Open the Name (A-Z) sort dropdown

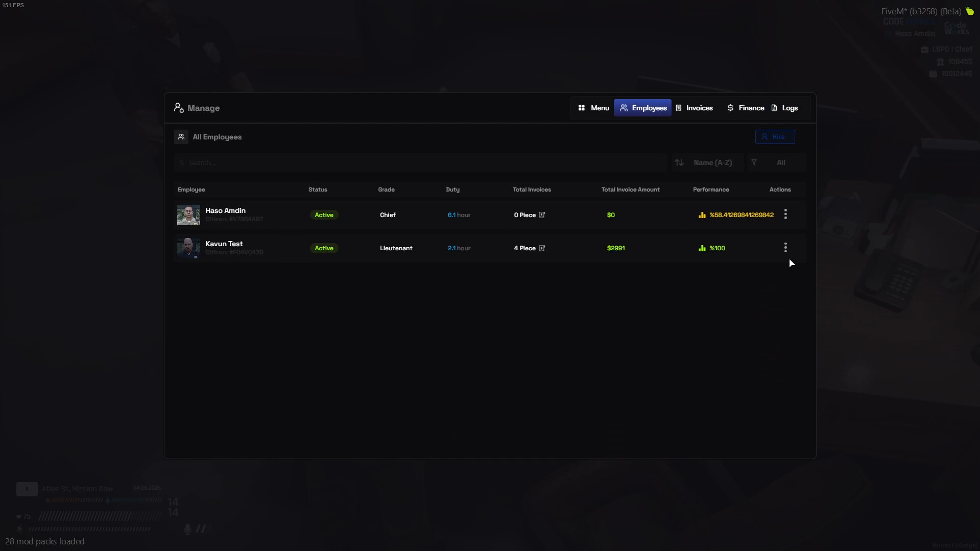tap(713, 162)
